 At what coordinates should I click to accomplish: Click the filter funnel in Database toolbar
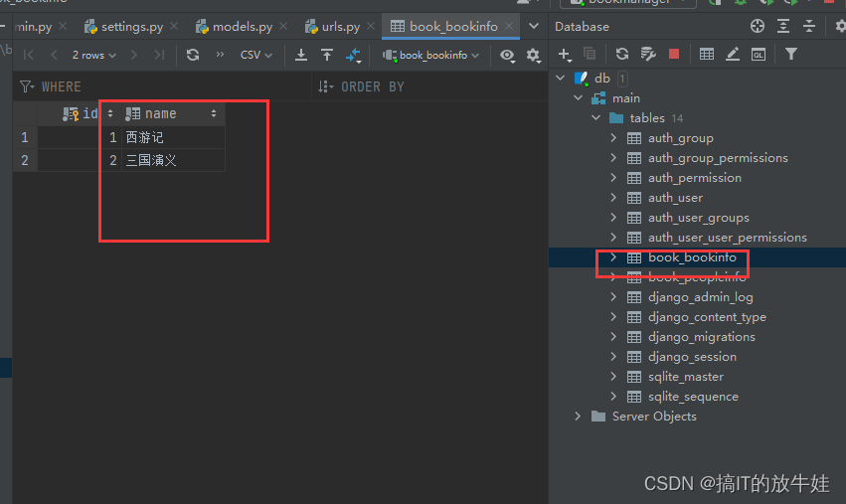pos(791,54)
